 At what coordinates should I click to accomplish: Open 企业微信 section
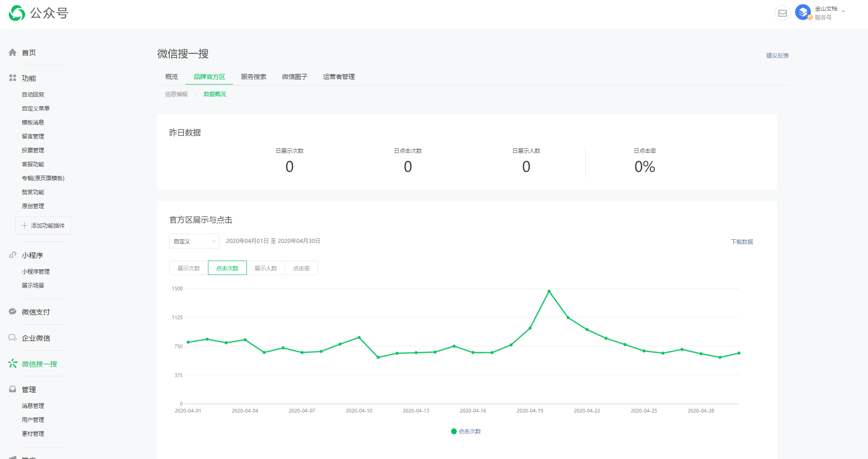click(x=36, y=338)
